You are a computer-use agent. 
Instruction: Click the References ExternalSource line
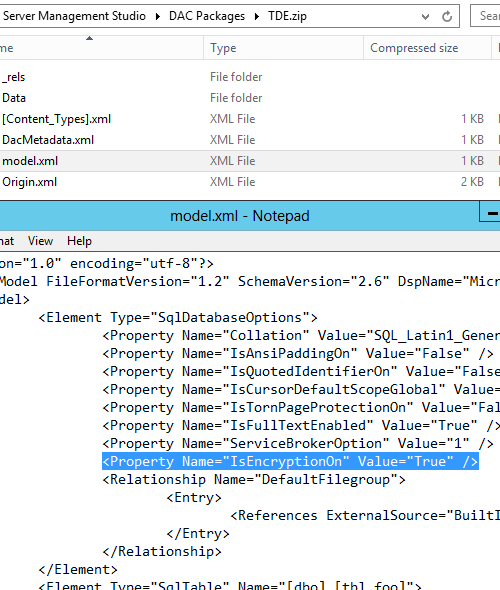click(365, 515)
